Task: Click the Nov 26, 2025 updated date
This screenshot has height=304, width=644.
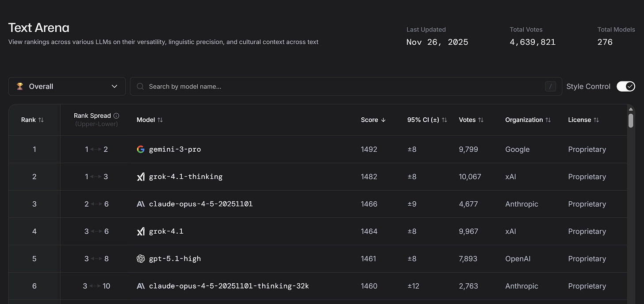Action: pyautogui.click(x=437, y=42)
